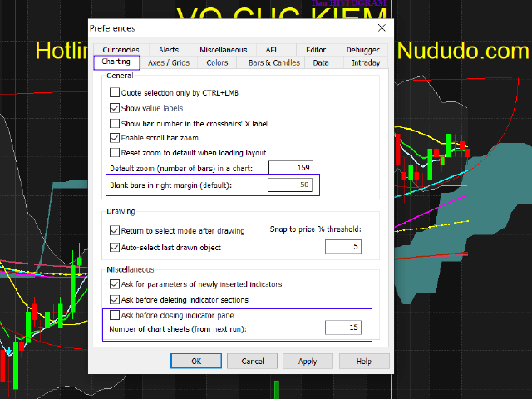The width and height of the screenshot is (532, 399).
Task: Click the Cancel button
Action: pyautogui.click(x=253, y=361)
